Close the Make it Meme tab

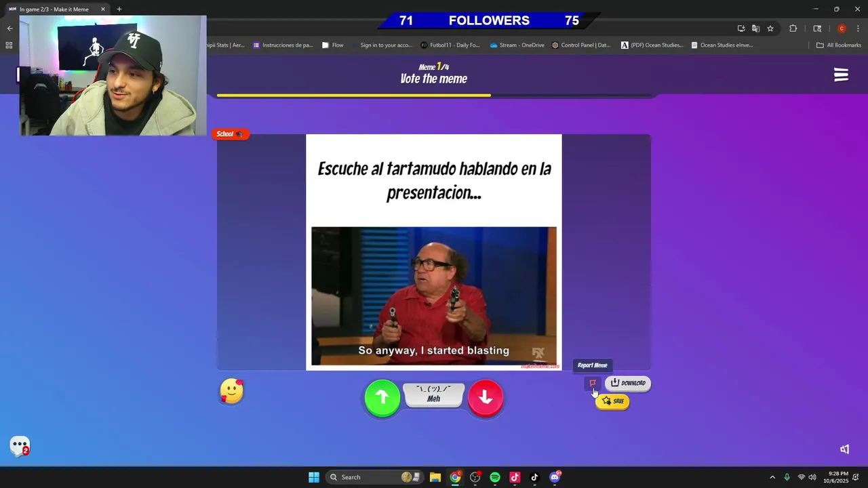tap(103, 9)
